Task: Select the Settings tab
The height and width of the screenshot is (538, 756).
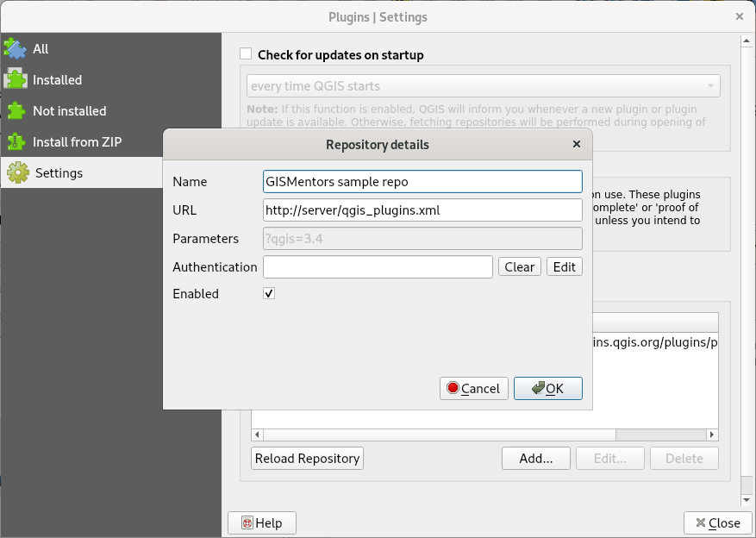Action: (82, 172)
